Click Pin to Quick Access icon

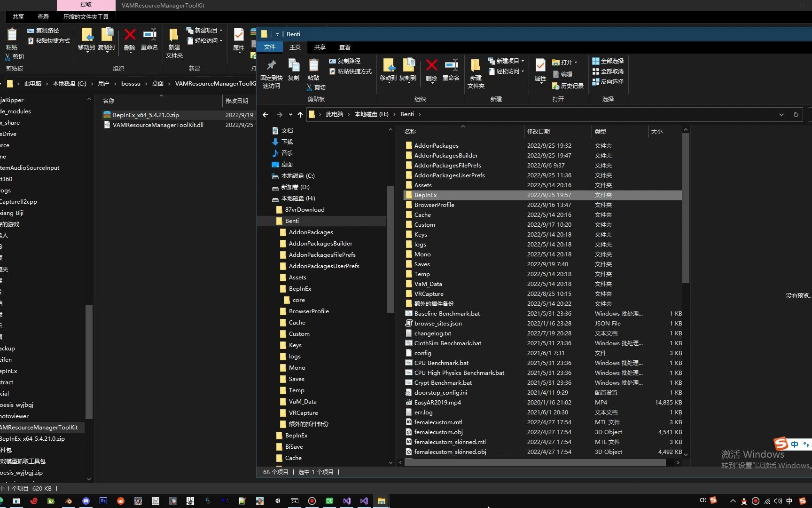(271, 73)
